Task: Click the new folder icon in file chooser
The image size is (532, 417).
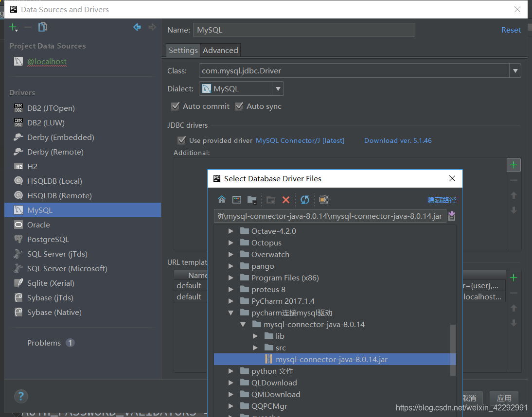Action: 271,200
